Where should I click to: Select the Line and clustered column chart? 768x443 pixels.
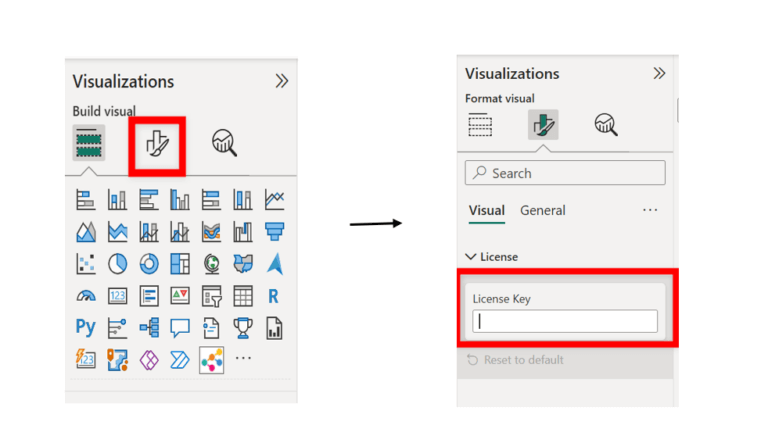(180, 232)
